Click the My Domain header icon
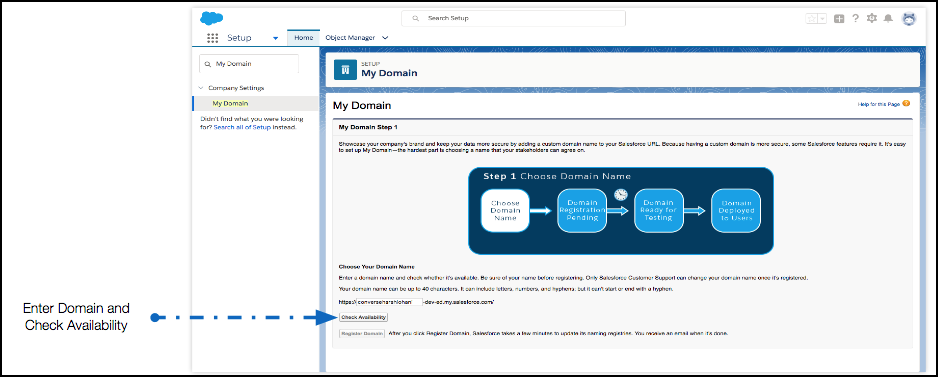This screenshot has height=377, width=938. pyautogui.click(x=345, y=70)
